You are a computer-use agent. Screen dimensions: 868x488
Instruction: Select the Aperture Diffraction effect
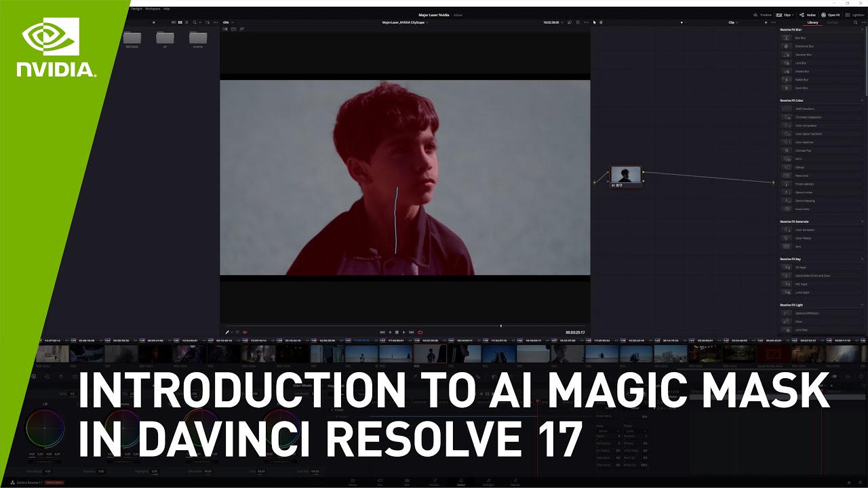click(821, 313)
